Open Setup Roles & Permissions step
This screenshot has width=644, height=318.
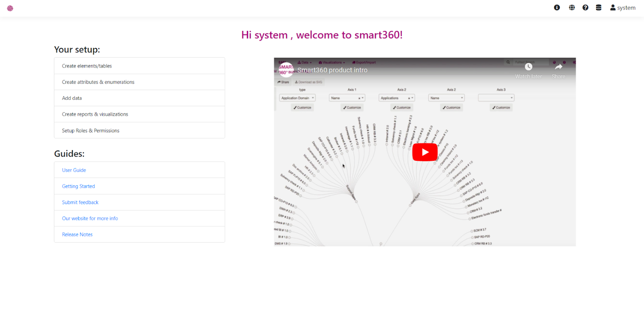(x=139, y=130)
